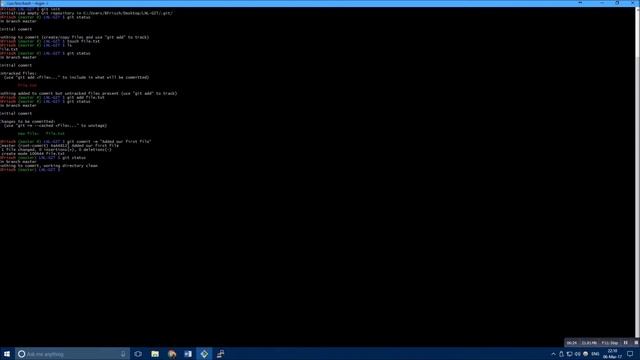Click the 'working directory clean' output line

[x=49, y=166]
